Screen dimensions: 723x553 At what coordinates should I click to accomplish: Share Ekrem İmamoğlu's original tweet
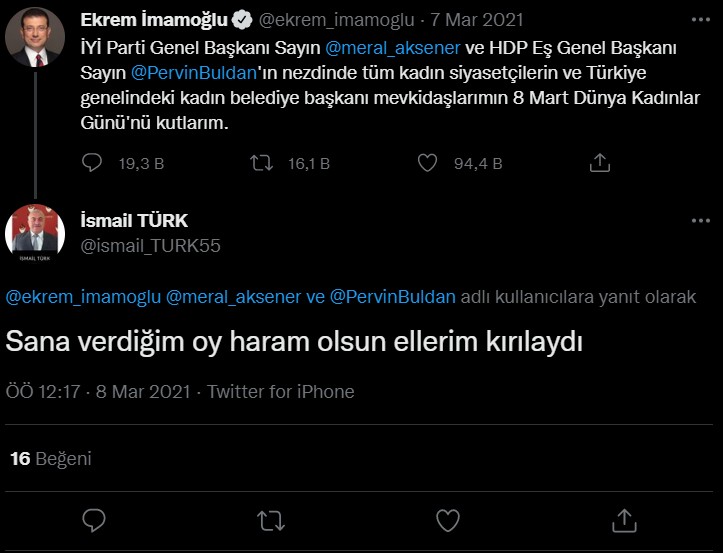point(600,162)
